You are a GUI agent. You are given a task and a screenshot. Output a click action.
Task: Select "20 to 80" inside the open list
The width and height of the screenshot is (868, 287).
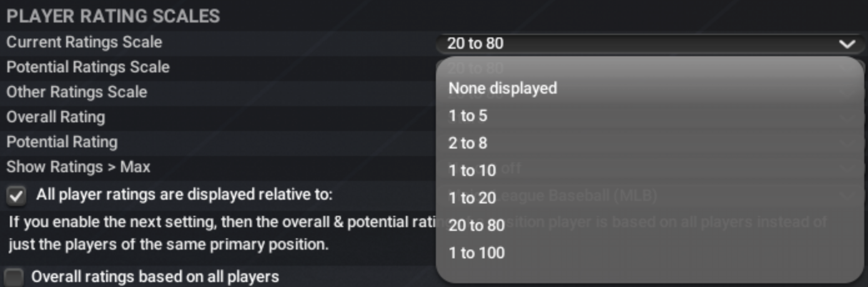[476, 225]
